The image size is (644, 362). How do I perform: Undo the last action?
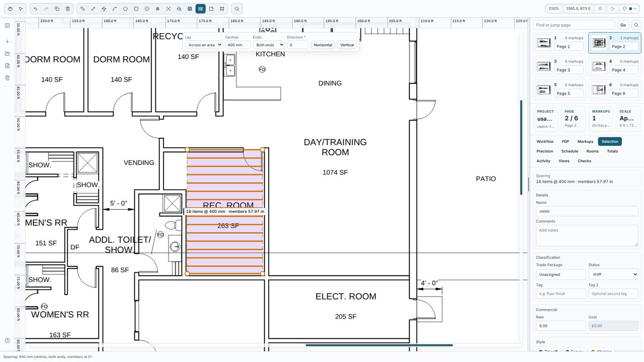[x=35, y=9]
